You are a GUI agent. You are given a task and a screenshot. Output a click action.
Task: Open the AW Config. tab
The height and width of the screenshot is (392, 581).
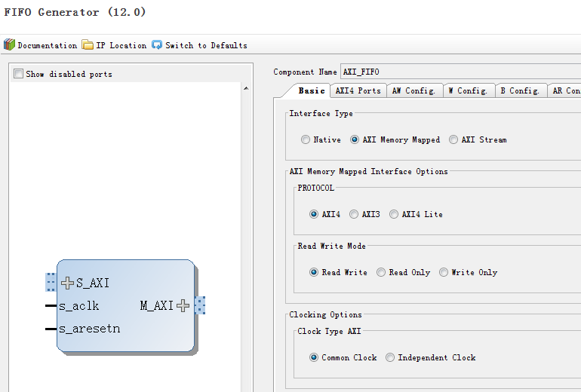coord(414,90)
